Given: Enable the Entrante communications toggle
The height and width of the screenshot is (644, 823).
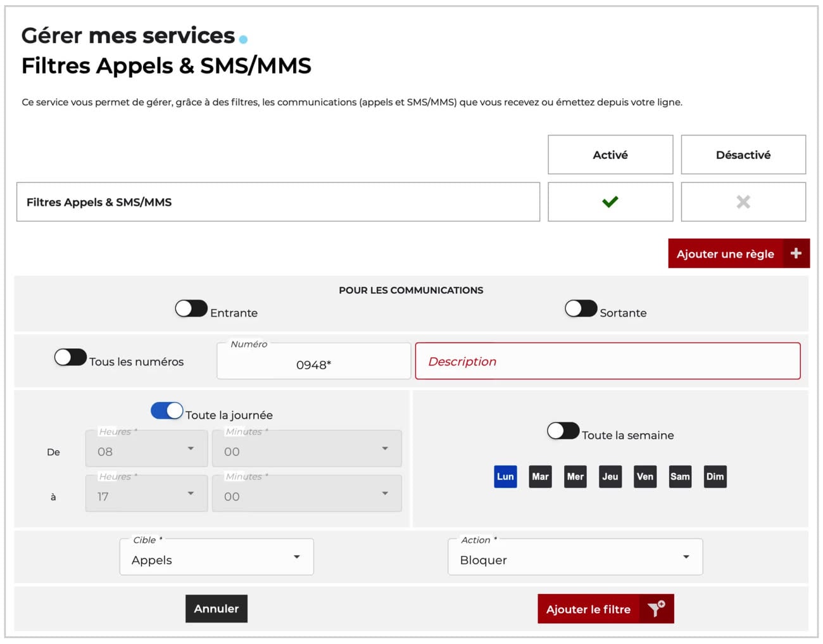Looking at the screenshot, I should 191,308.
